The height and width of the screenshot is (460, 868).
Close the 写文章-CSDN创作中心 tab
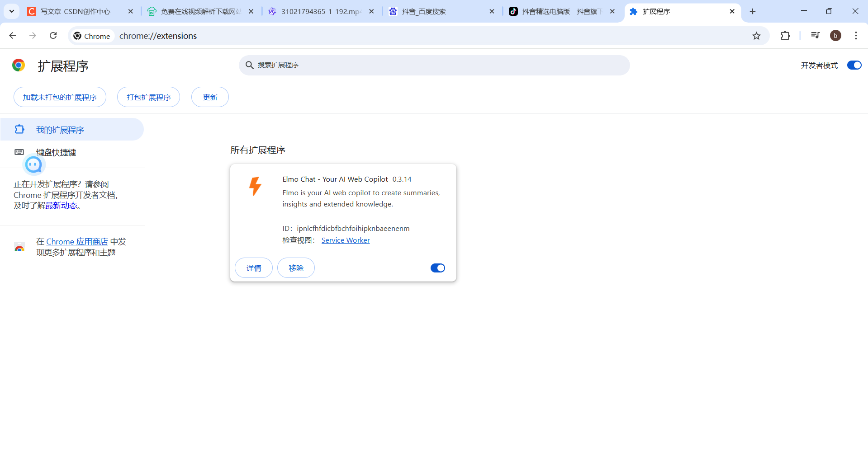click(x=131, y=11)
